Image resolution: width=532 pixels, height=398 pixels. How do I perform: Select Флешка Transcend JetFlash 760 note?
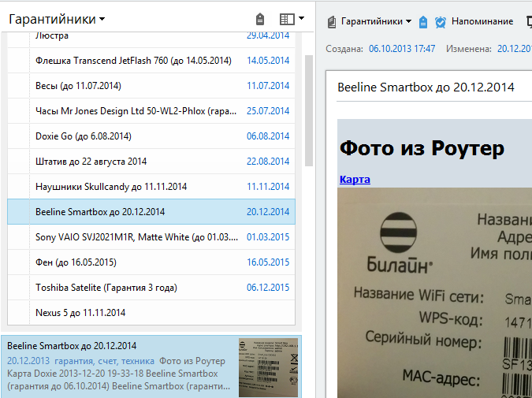(151, 61)
